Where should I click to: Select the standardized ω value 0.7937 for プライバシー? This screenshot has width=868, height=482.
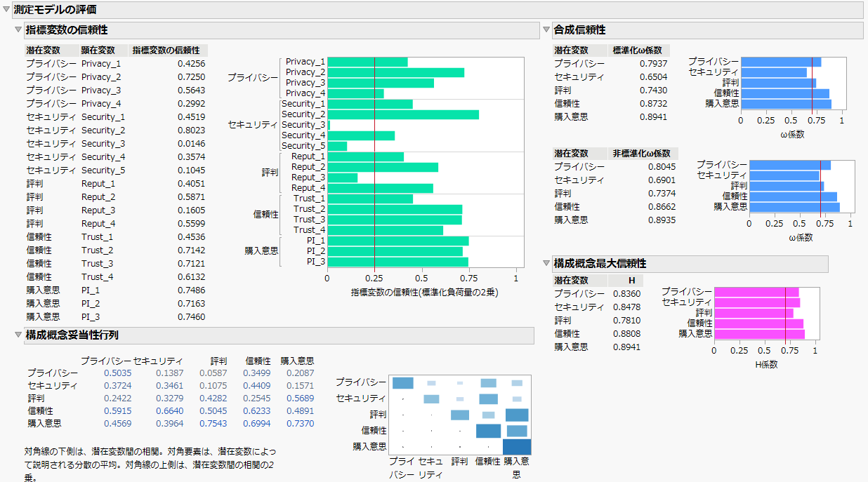[x=654, y=64]
